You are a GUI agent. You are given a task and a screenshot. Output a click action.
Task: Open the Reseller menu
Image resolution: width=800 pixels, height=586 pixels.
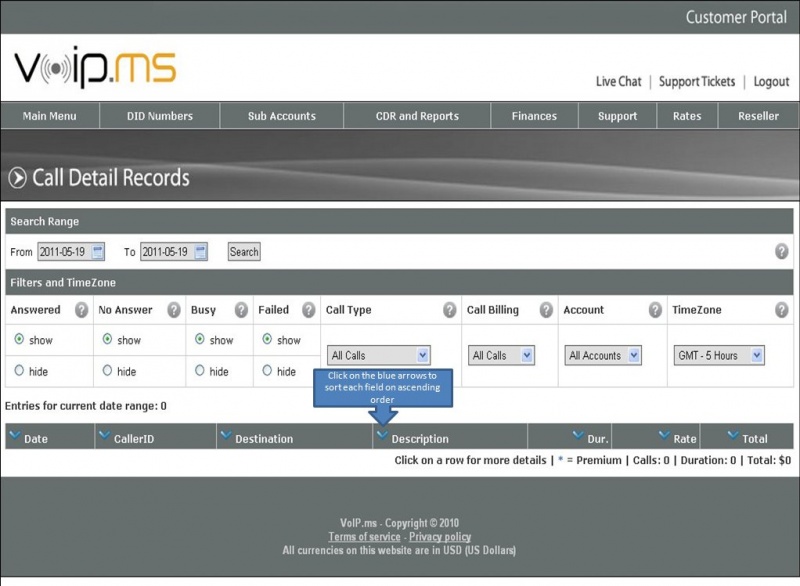coord(758,116)
